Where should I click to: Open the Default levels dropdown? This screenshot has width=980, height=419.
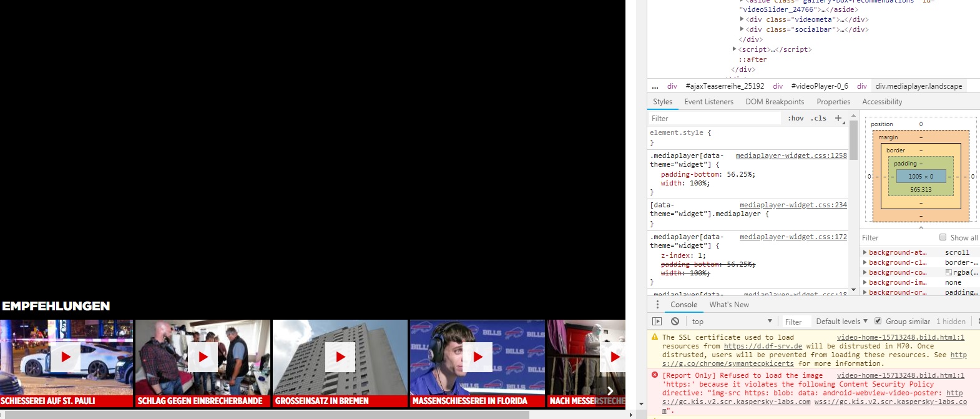pos(841,321)
